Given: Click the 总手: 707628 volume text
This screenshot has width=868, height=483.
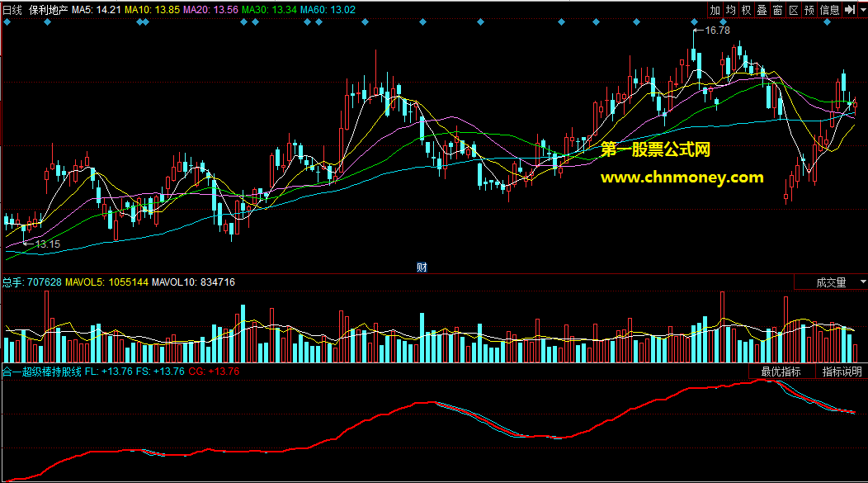Looking at the screenshot, I should (x=32, y=282).
